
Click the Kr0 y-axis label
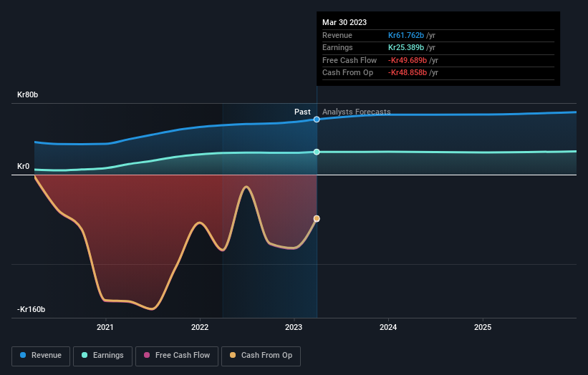click(x=23, y=166)
